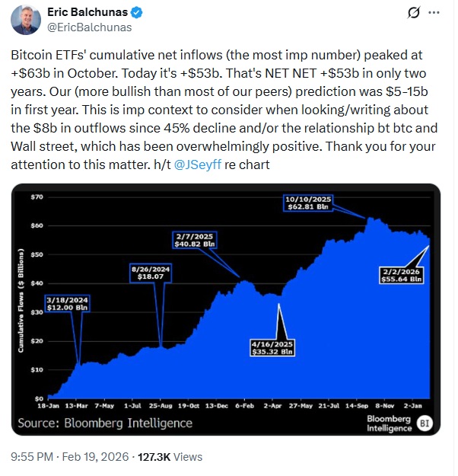Click the Source: Bloomberg Intelligence caption
The width and height of the screenshot is (458, 476).
106,423
